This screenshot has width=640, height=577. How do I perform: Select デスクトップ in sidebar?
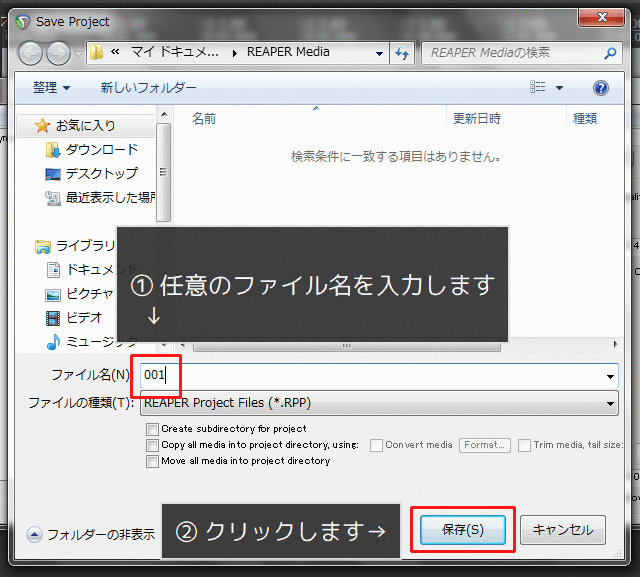tap(101, 173)
